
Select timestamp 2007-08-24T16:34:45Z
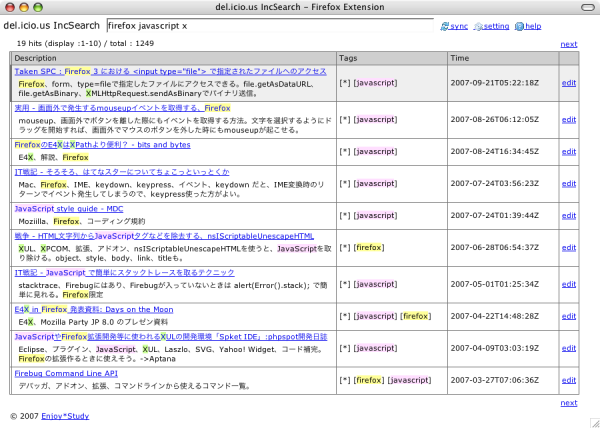pos(495,152)
